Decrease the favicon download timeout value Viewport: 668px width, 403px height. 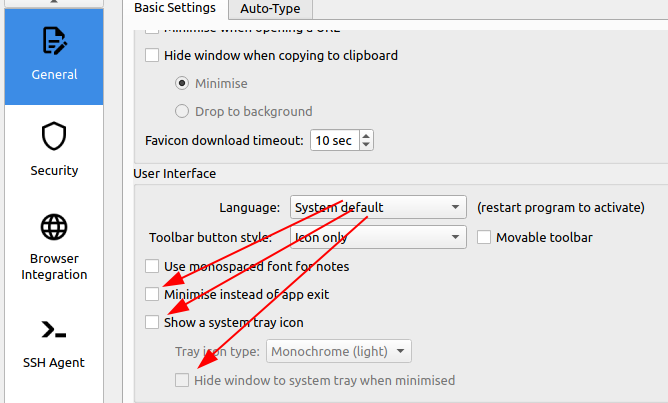366,146
